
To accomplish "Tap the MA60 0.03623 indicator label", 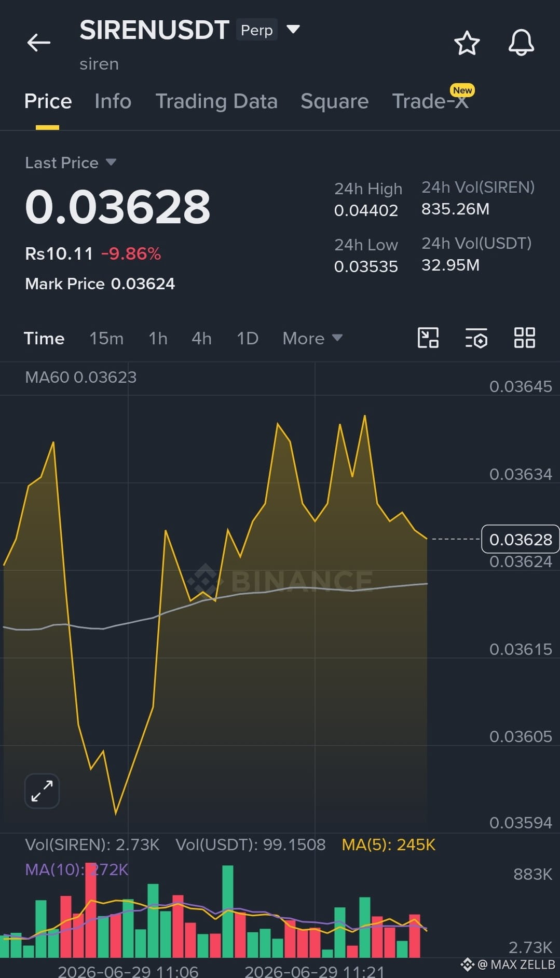I will click(80, 377).
